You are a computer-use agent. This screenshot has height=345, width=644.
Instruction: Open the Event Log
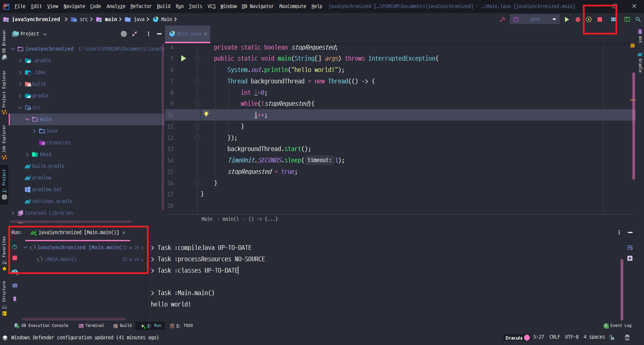coord(618,326)
